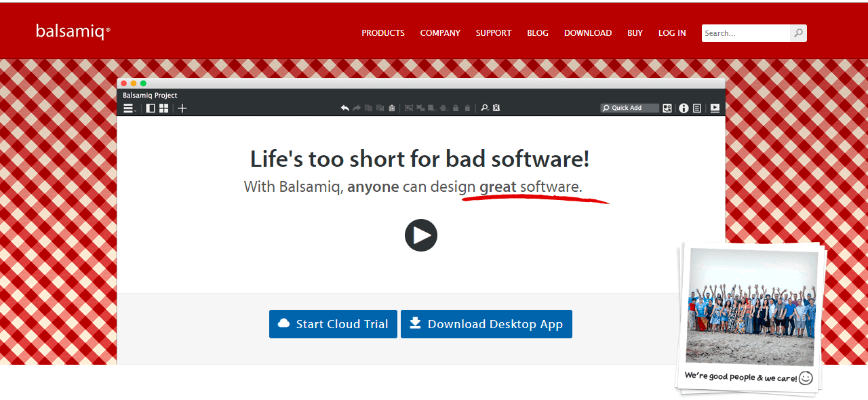Click the Group icon in toolbar
This screenshot has width=868, height=400.
click(409, 108)
